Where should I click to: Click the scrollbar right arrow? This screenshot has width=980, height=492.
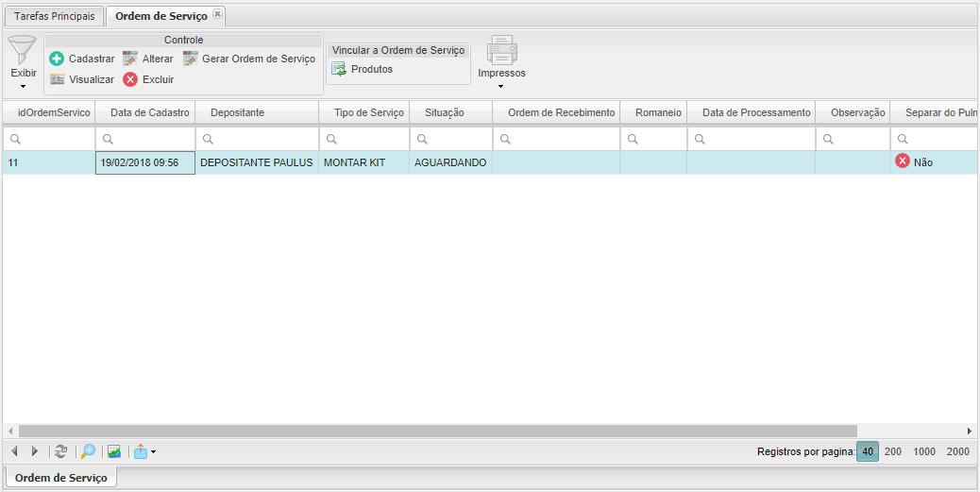tap(970, 432)
